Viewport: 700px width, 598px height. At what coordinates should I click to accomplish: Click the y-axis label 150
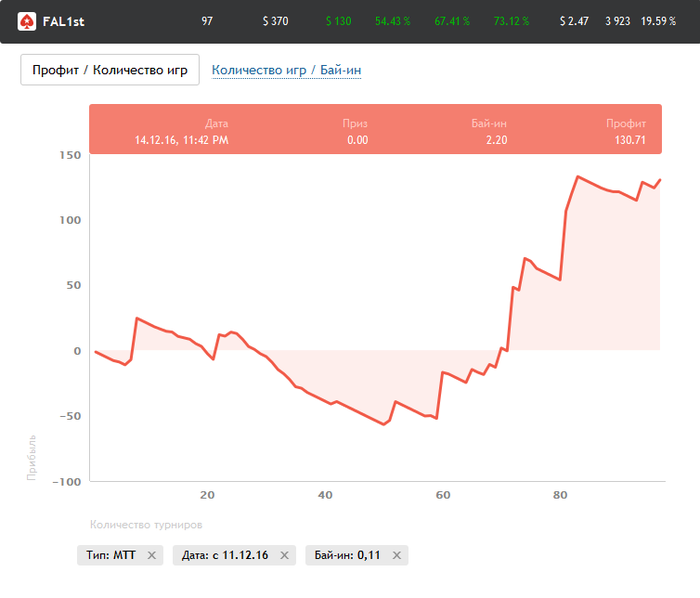pos(70,155)
